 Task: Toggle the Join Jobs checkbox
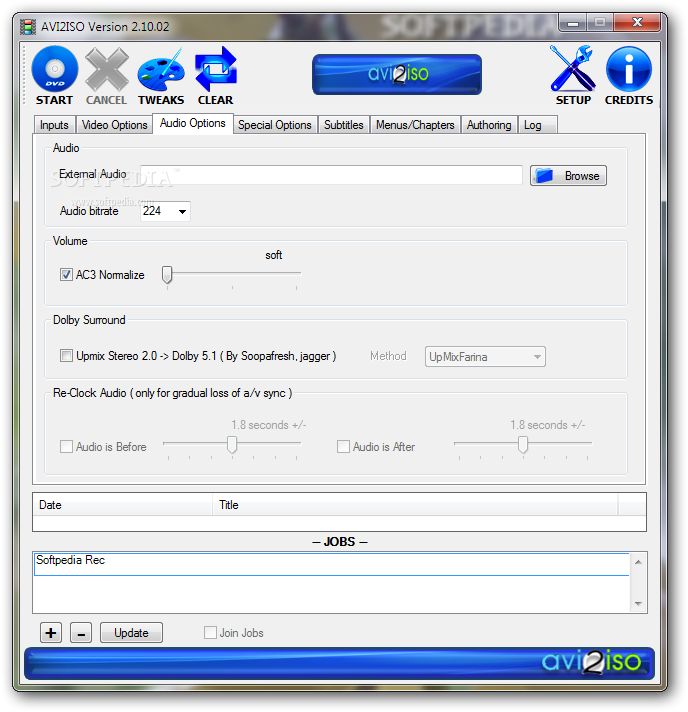click(210, 633)
